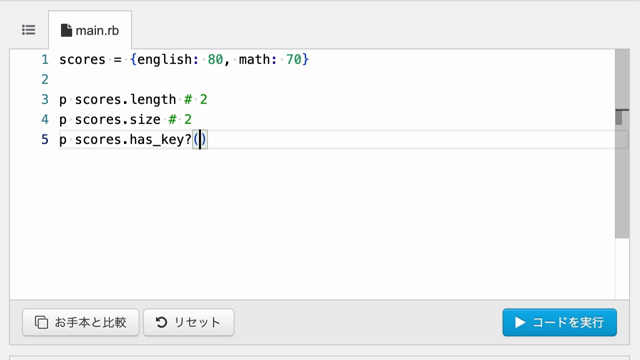Image resolution: width=640 pixels, height=360 pixels.
Task: Run code with コードを実行 button
Action: [560, 322]
